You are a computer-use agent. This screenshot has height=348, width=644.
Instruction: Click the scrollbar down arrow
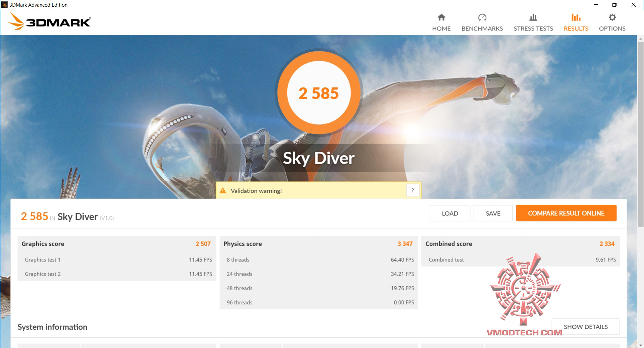coord(640,345)
